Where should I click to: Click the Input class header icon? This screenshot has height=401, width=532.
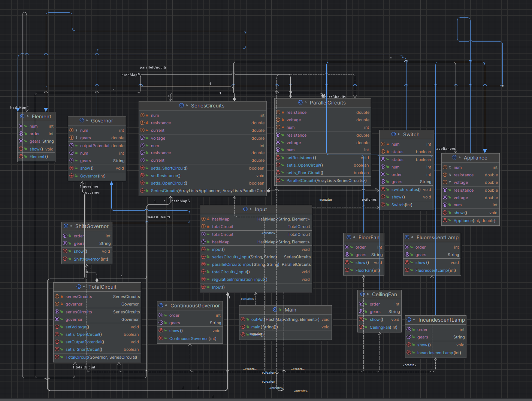[245, 209]
